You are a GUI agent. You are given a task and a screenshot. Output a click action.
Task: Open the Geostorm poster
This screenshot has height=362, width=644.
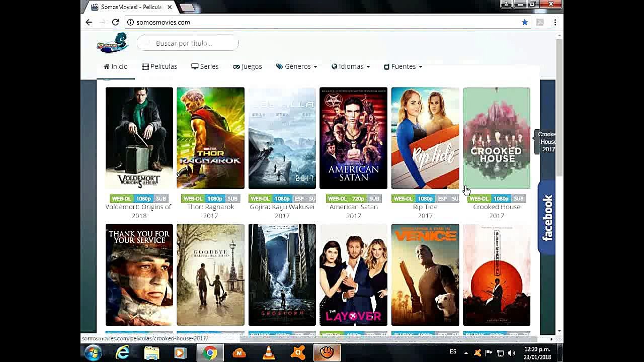click(x=282, y=275)
